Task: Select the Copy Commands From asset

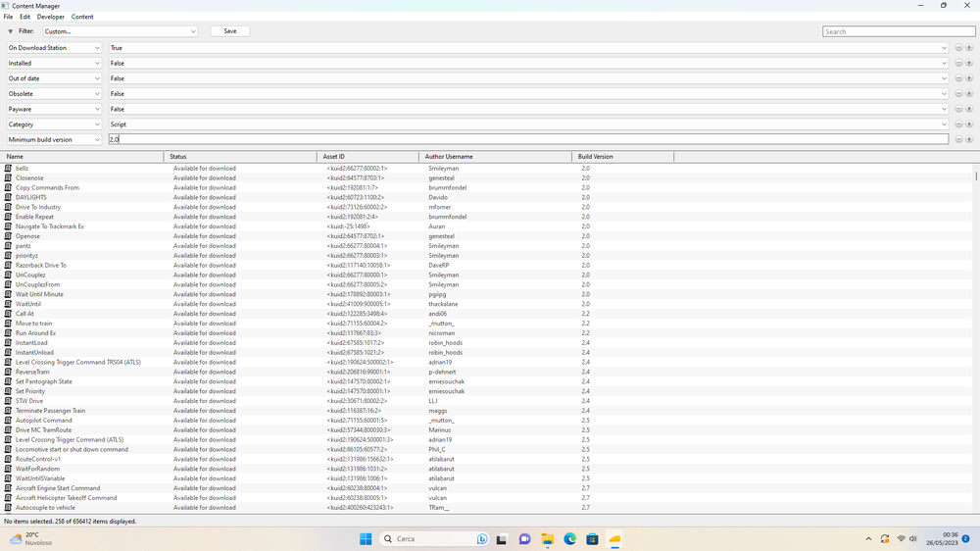Action: tap(47, 187)
